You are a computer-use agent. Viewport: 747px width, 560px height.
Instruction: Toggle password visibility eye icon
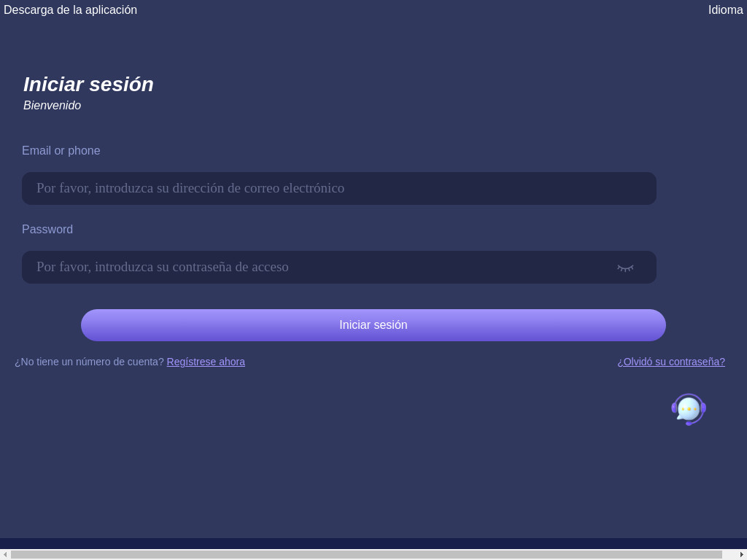point(625,268)
